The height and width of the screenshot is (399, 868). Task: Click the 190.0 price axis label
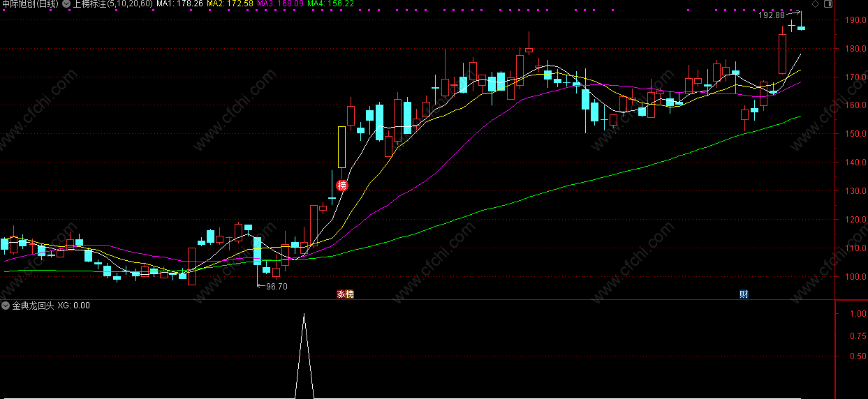pos(853,20)
